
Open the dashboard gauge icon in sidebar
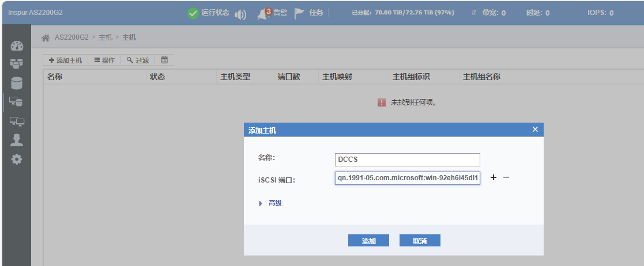pos(17,46)
